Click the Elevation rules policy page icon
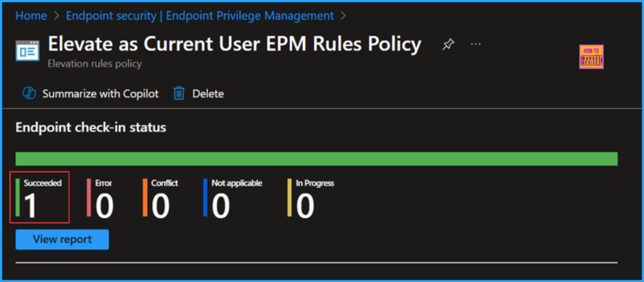The height and width of the screenshot is (282, 644). 28,51
